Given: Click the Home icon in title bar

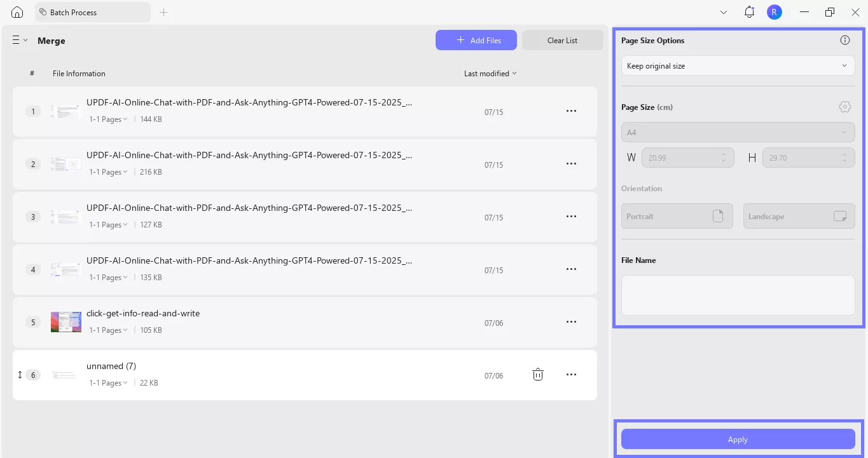Looking at the screenshot, I should point(17,11).
